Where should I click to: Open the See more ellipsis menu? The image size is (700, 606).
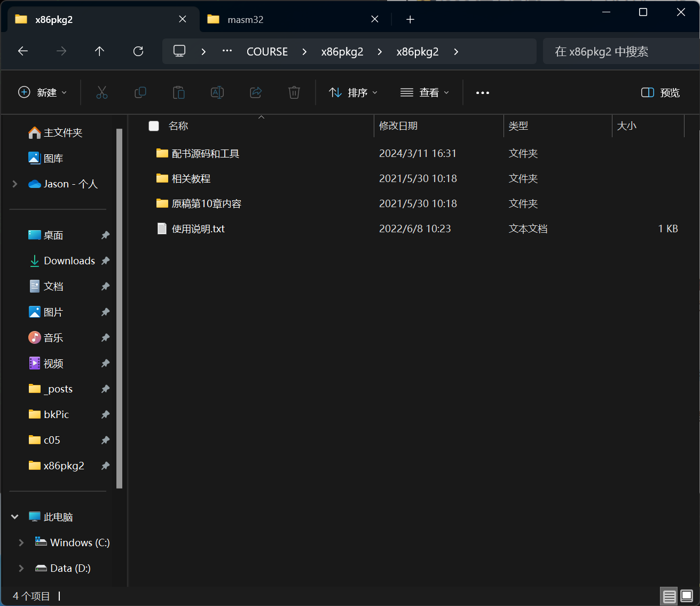[x=483, y=92]
